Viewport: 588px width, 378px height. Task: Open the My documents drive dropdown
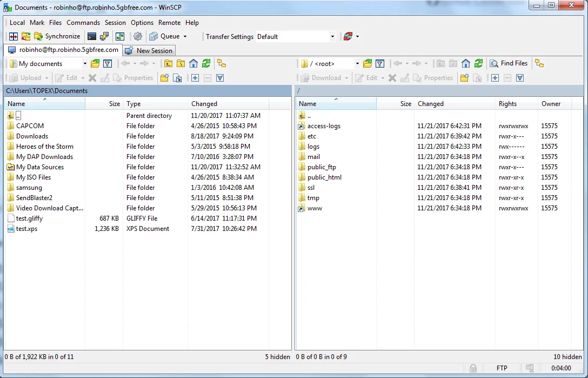(x=85, y=64)
